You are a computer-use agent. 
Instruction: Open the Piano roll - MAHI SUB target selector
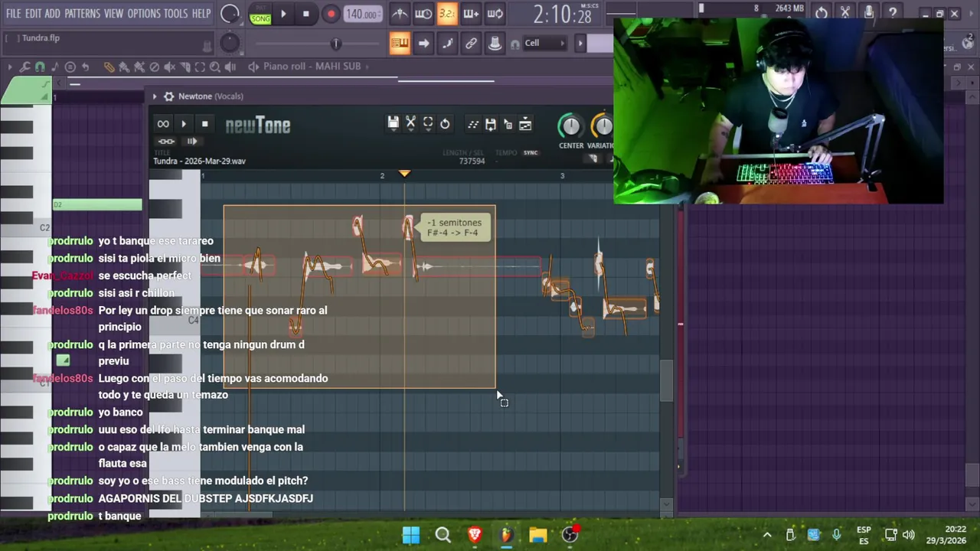(x=312, y=67)
